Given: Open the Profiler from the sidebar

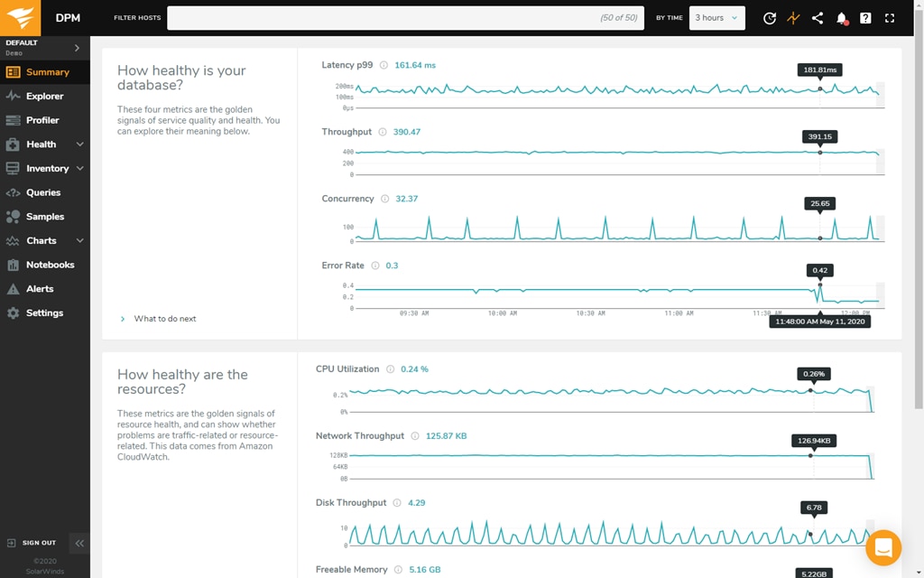Looking at the screenshot, I should click(x=45, y=120).
